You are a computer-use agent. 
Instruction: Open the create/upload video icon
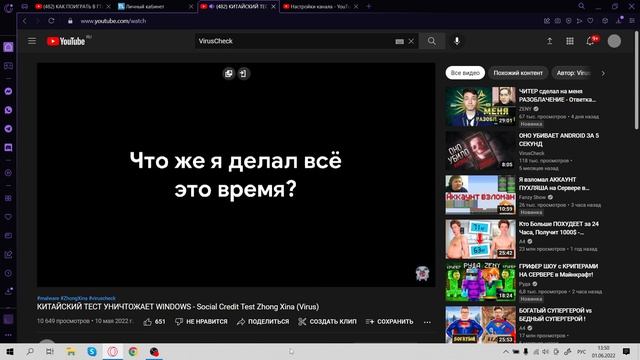tap(549, 41)
